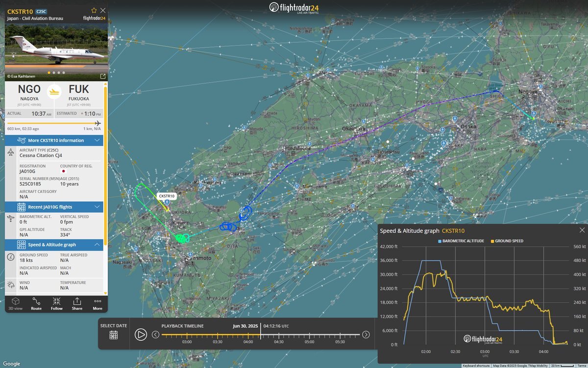The image size is (588, 368).
Task: Open Google Maps Keyboard shortcuts
Action: pos(477,366)
